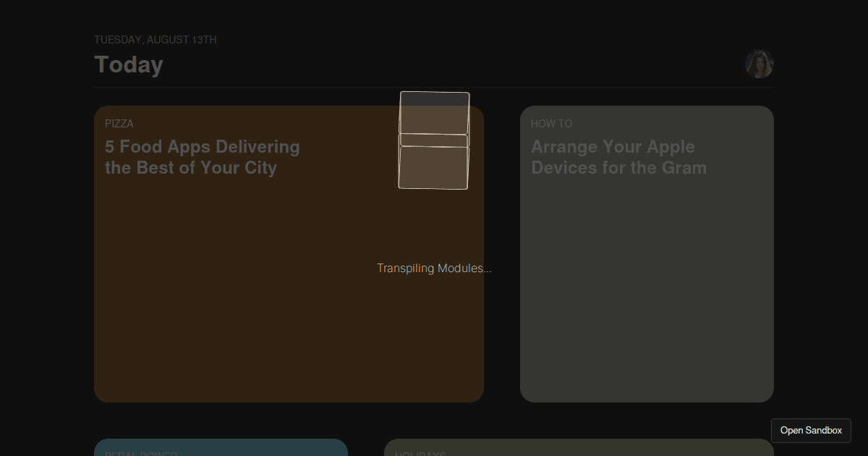Image resolution: width=868 pixels, height=456 pixels.
Task: Click the 'Transpiling Modules...' status text
Action: [434, 269]
